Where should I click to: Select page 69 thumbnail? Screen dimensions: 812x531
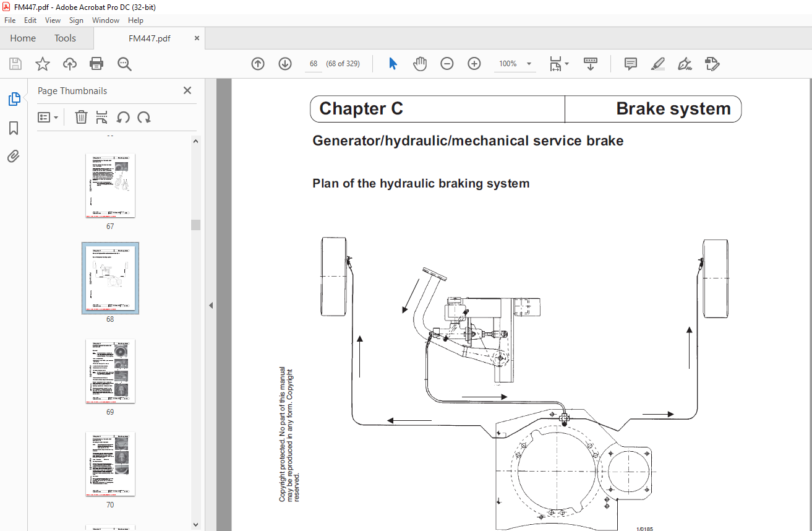click(110, 371)
